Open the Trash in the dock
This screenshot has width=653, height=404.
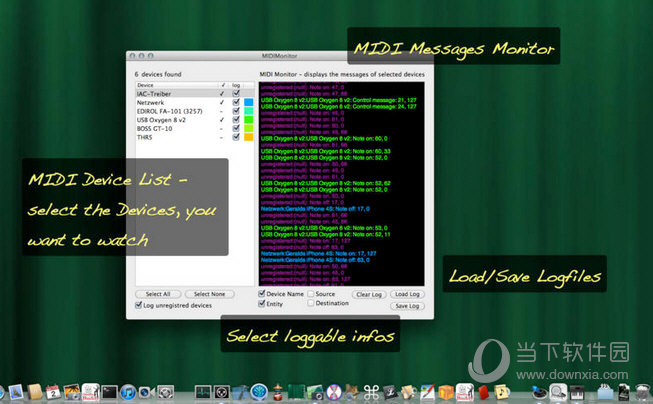tap(643, 392)
